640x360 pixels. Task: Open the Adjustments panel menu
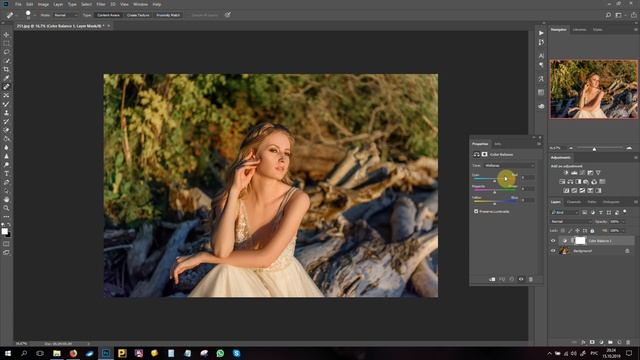636,157
